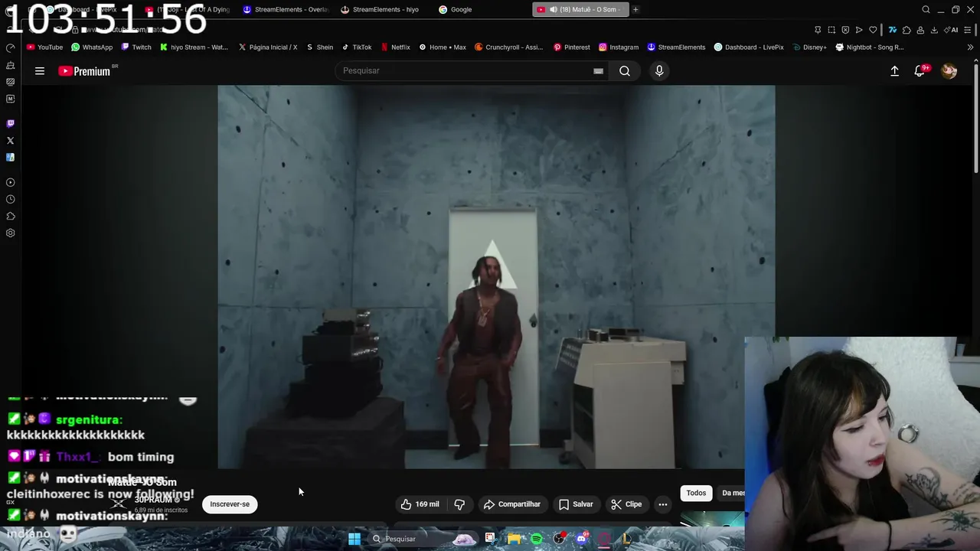Open the YouTube create/upload icon
The image size is (980, 551).
(x=894, y=71)
